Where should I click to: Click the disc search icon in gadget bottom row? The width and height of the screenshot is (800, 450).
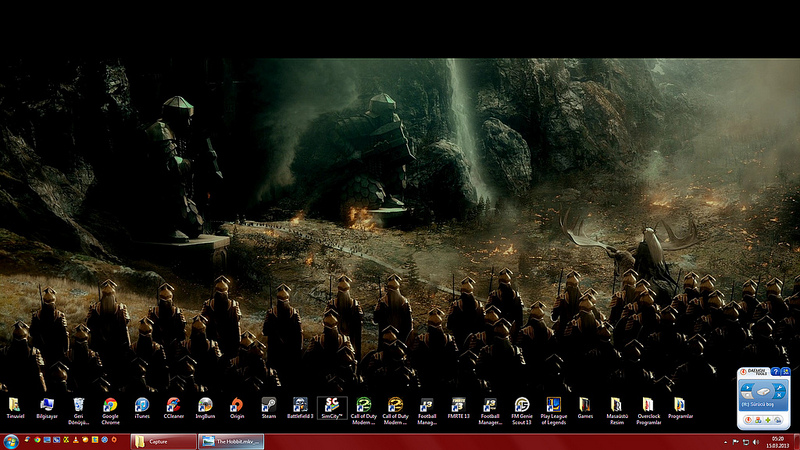[778, 420]
